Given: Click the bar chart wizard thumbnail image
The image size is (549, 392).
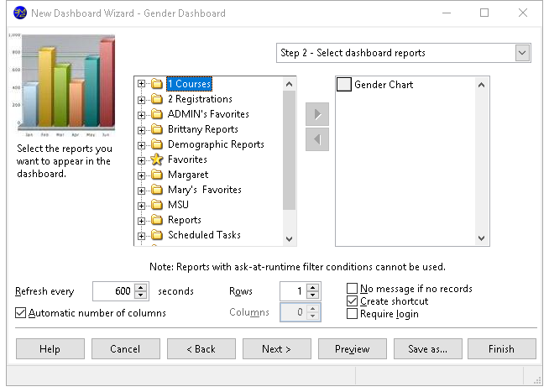Looking at the screenshot, I should [62, 85].
